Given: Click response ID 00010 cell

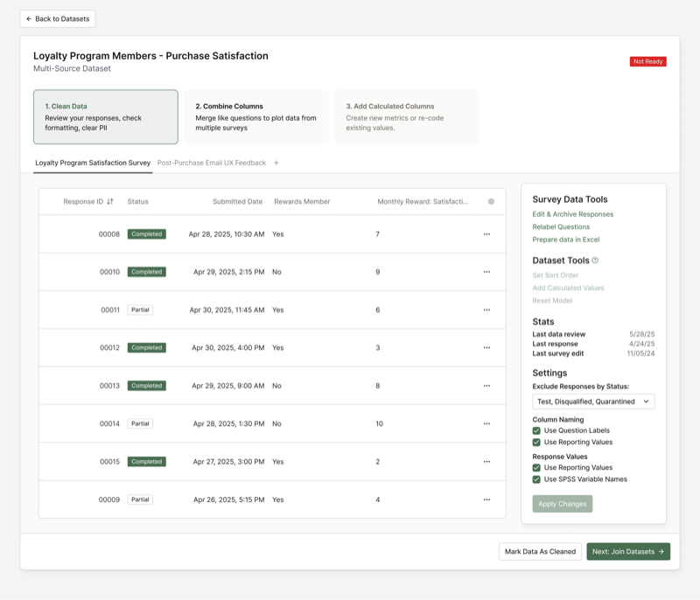Looking at the screenshot, I should point(110,272).
